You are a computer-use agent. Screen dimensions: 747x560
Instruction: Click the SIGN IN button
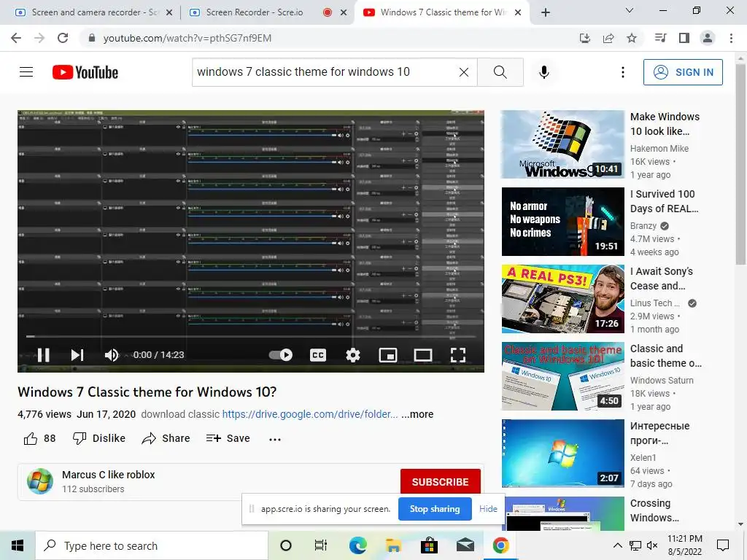point(683,72)
